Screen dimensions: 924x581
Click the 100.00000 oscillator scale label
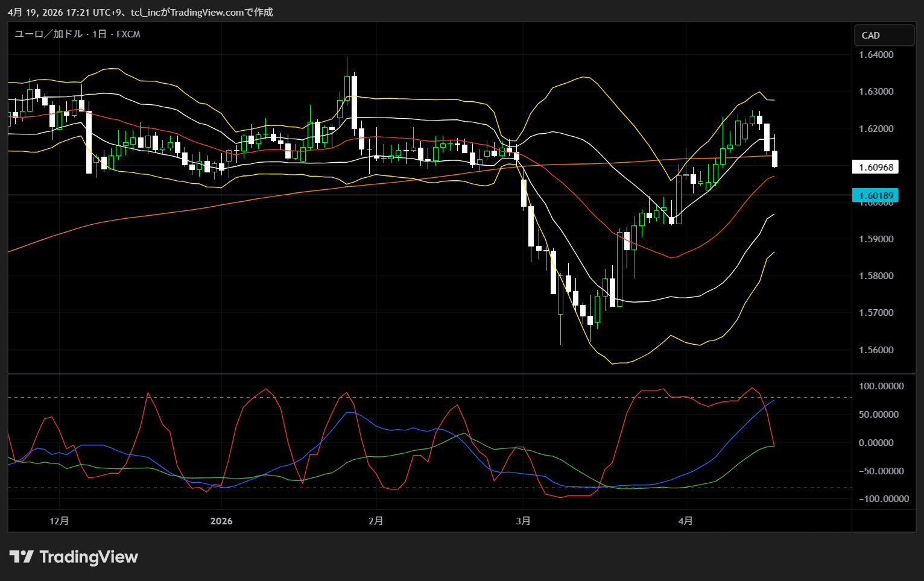coord(881,386)
